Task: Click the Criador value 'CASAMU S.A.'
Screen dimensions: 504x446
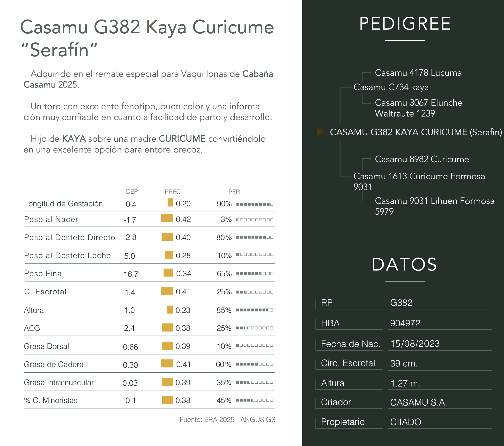Action: 419,402
